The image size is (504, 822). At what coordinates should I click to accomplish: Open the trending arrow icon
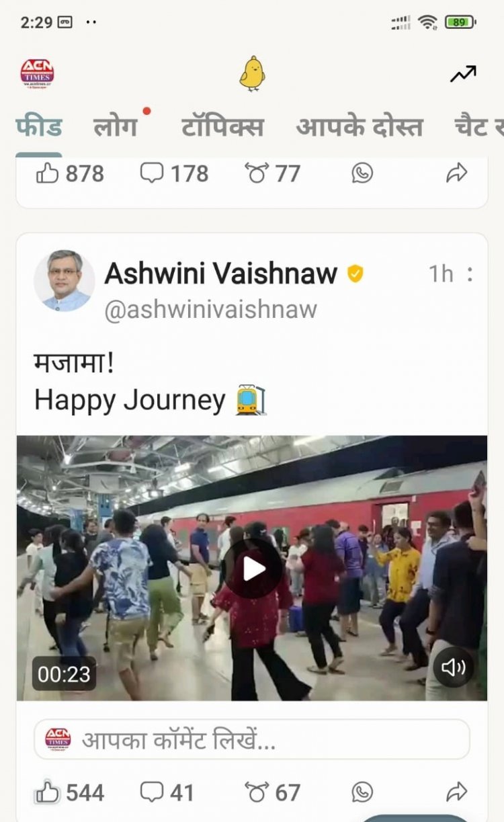click(463, 74)
